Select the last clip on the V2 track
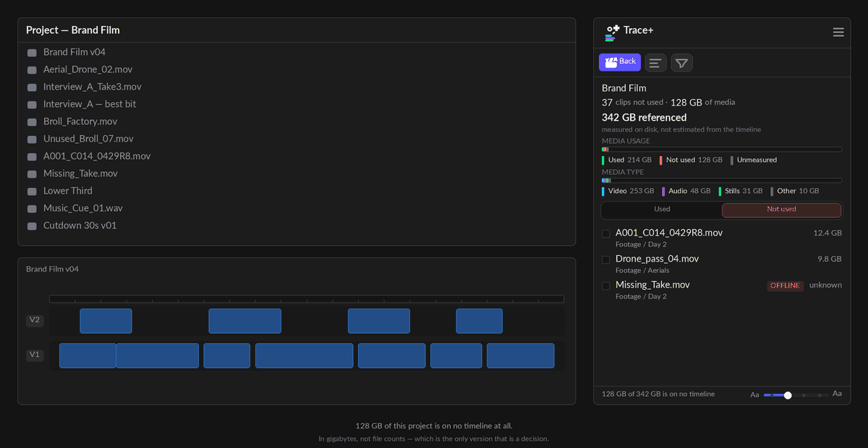The height and width of the screenshot is (448, 868). click(x=479, y=321)
